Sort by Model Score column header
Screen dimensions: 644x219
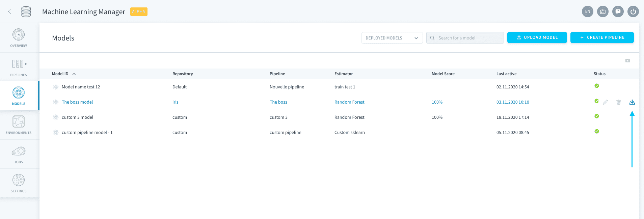coord(443,74)
